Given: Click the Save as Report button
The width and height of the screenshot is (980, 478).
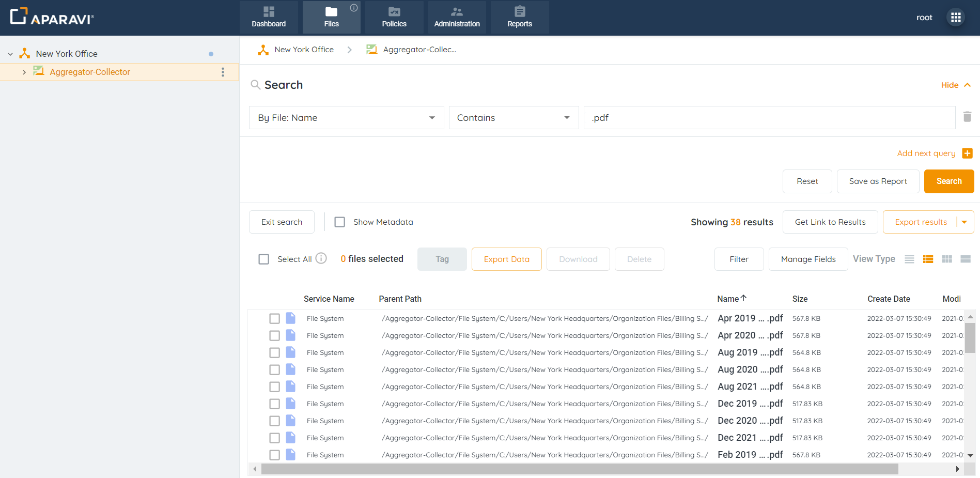Looking at the screenshot, I should (x=877, y=181).
